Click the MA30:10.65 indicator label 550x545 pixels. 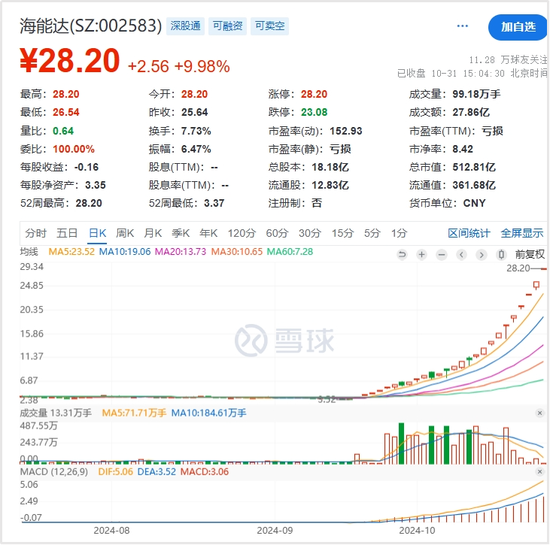(237, 251)
